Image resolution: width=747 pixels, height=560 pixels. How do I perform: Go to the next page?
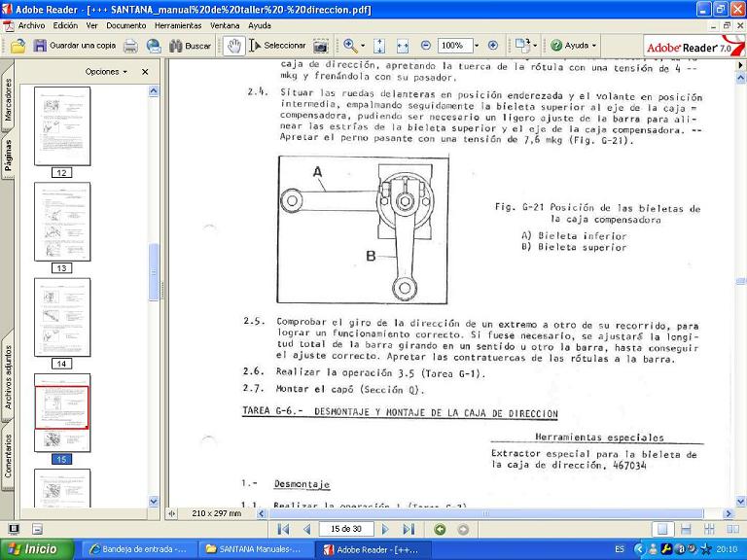click(x=385, y=529)
